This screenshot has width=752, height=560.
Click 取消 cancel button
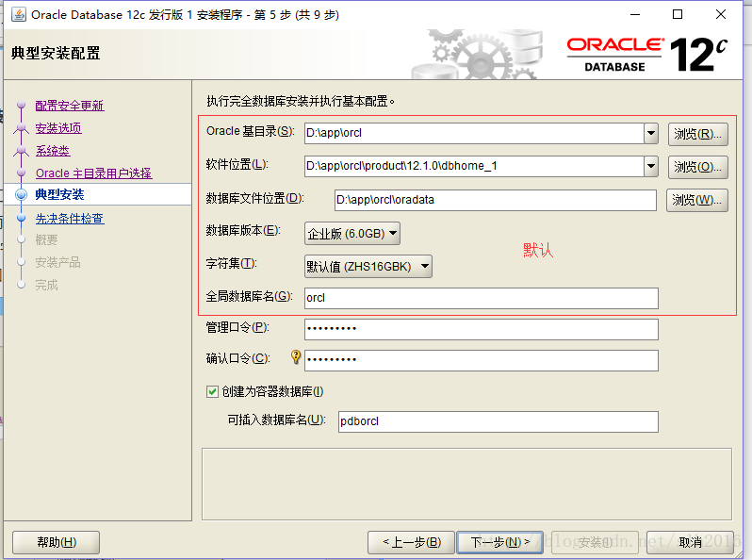point(690,542)
